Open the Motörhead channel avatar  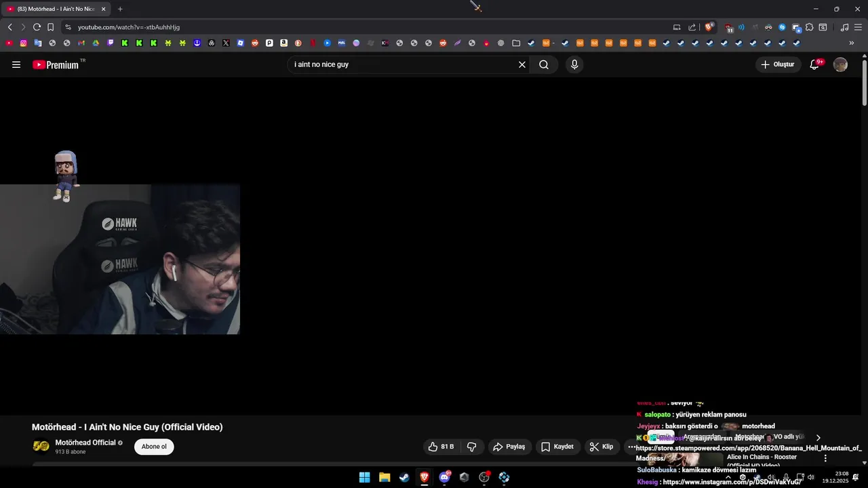pos(41,446)
